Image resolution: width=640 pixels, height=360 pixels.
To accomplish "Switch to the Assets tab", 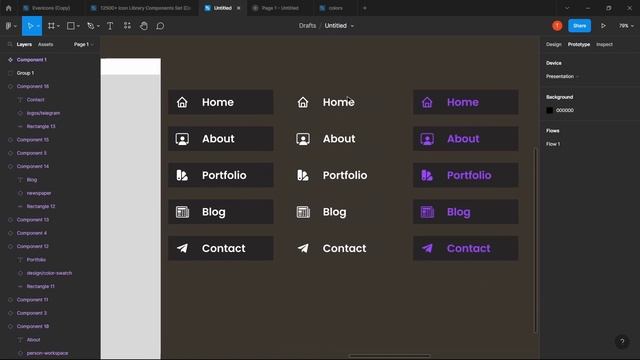I will (x=45, y=44).
